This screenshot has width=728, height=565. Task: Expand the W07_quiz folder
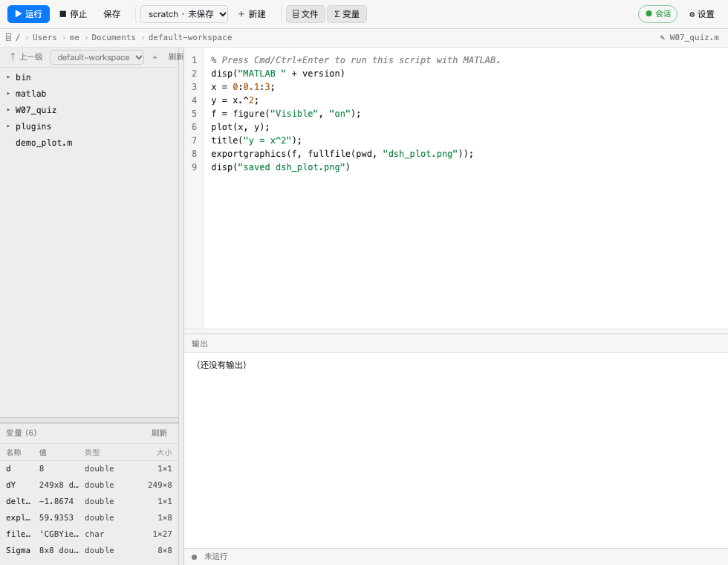(x=89, y=110)
